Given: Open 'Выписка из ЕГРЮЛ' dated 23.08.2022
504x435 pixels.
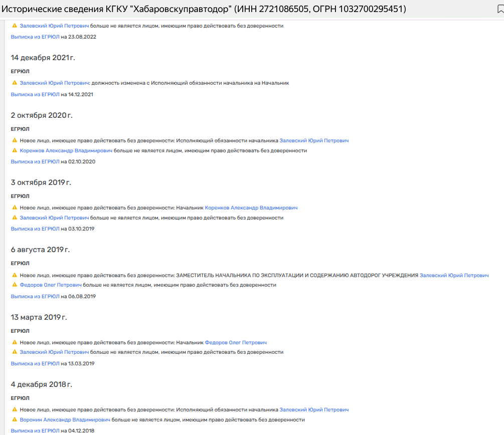Looking at the screenshot, I should 35,37.
